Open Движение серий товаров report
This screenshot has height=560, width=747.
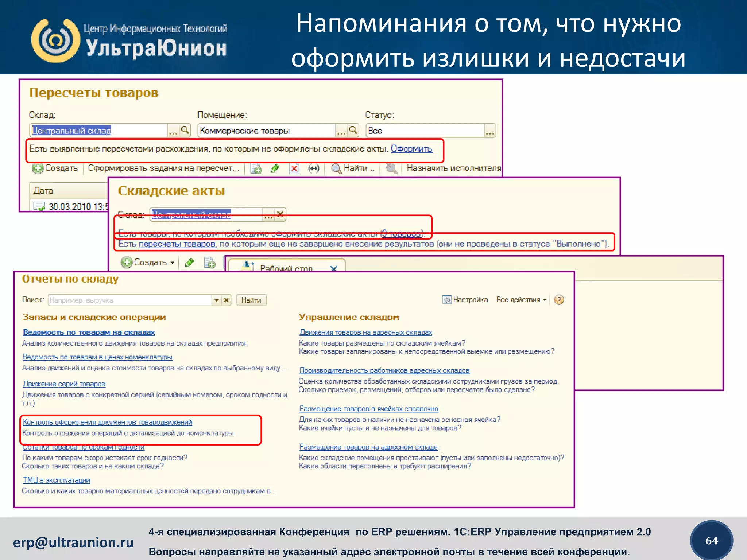click(64, 384)
